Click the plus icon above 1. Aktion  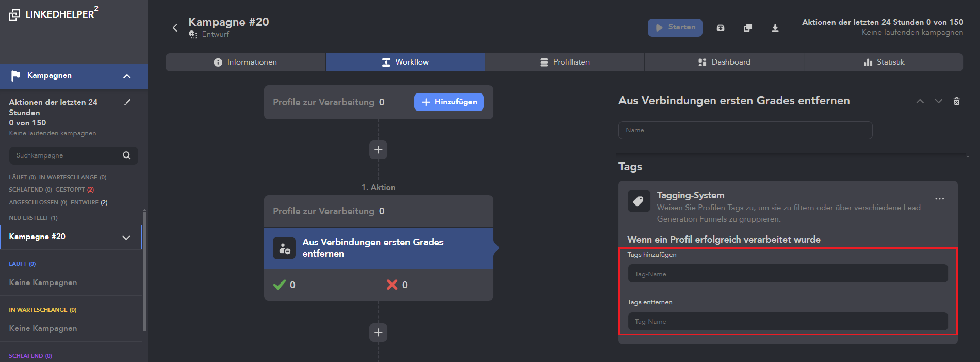tap(379, 150)
